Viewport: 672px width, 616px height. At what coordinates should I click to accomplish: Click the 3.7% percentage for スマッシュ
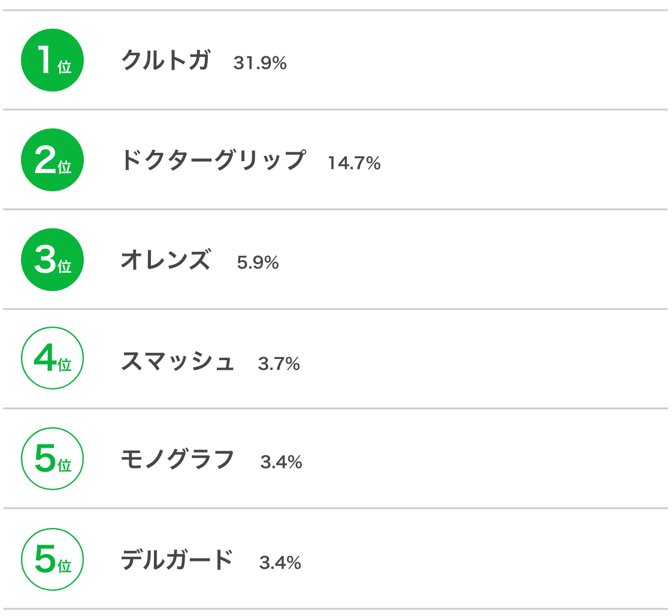[x=279, y=364]
